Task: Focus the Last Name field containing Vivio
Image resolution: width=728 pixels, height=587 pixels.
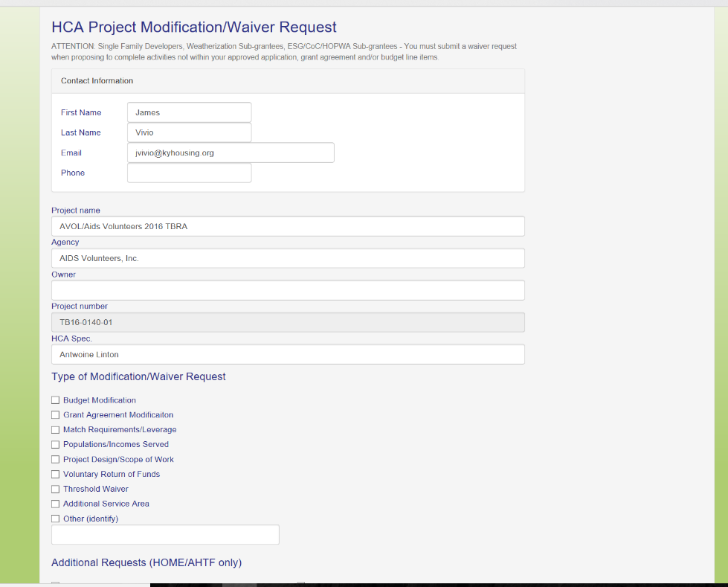Action: click(x=189, y=132)
